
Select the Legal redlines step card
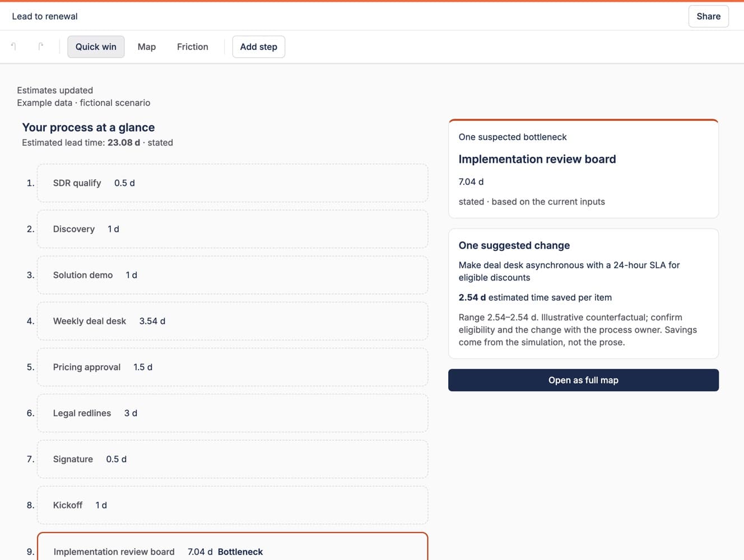[x=232, y=413]
